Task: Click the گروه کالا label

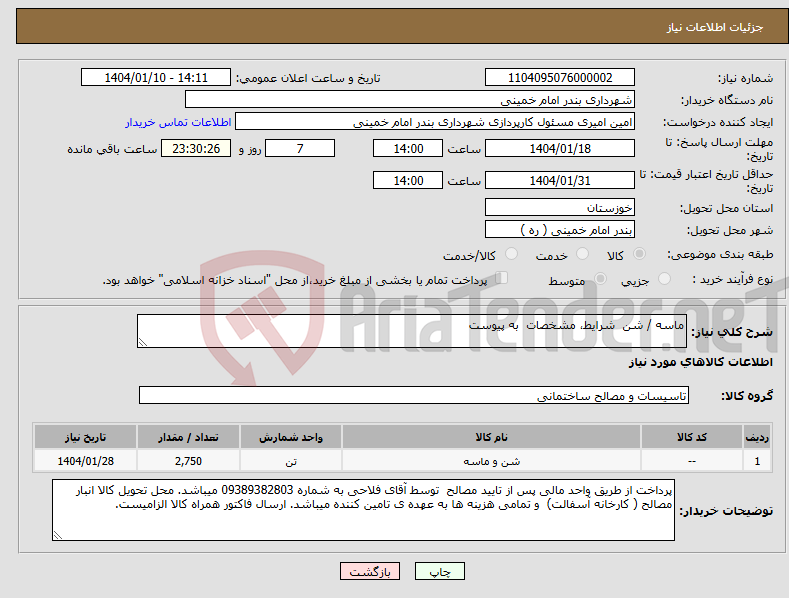Action: click(x=747, y=396)
